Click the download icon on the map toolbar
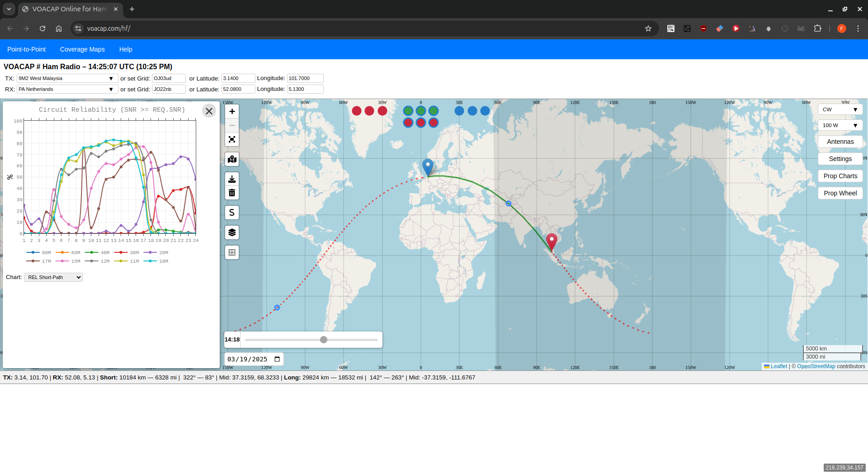 click(231, 179)
